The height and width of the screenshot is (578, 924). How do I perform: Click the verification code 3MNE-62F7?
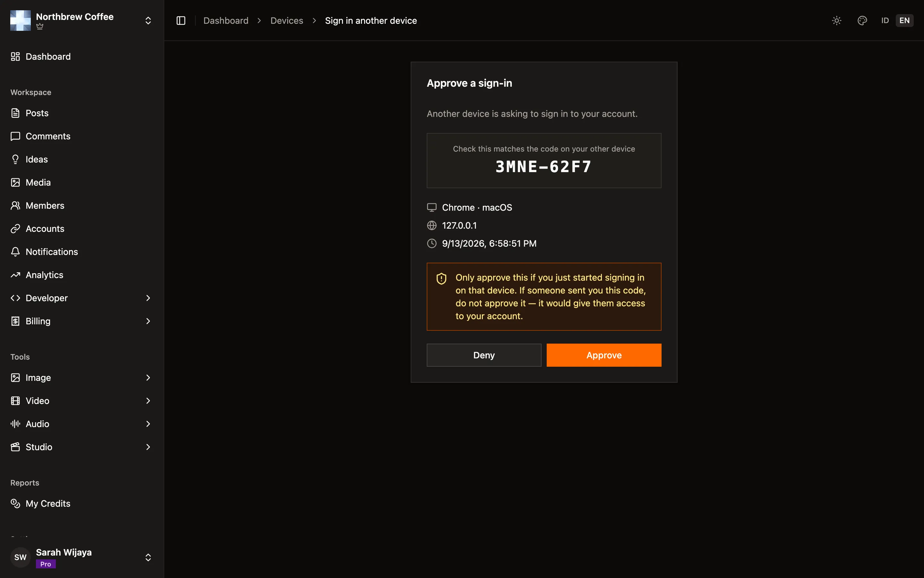(544, 167)
